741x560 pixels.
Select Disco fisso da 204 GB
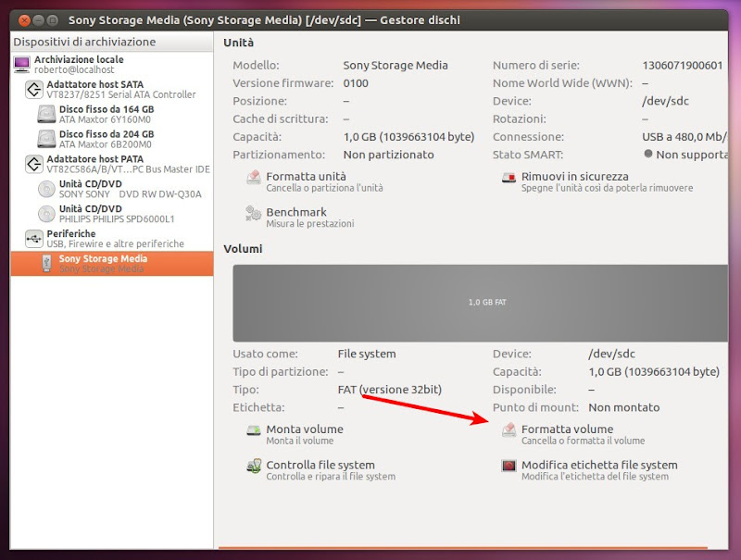112,139
